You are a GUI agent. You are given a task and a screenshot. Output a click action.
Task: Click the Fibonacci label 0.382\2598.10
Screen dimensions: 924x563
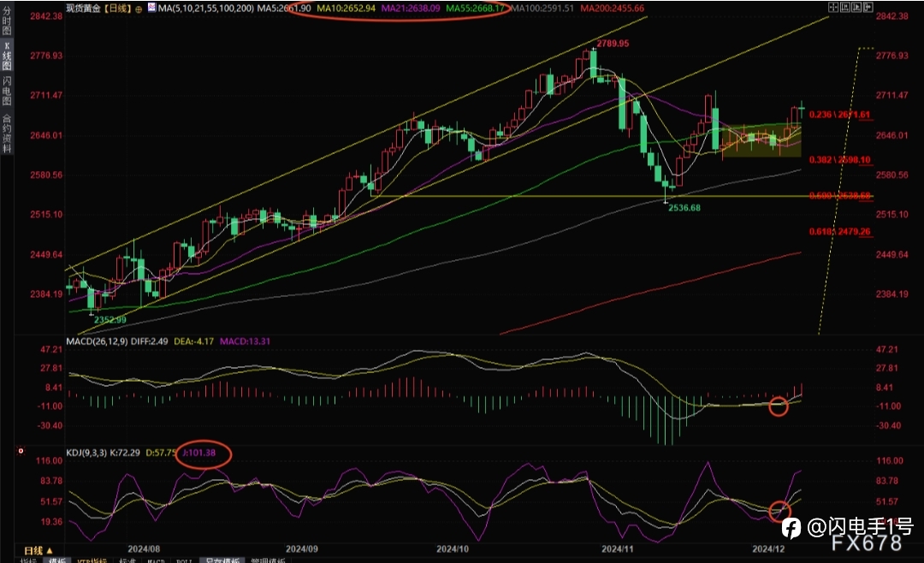pos(840,160)
